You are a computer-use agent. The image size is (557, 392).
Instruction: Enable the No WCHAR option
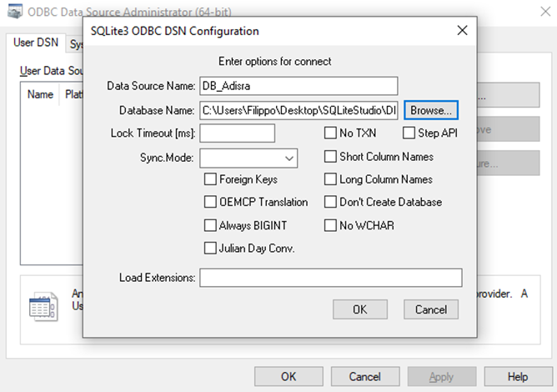330,225
